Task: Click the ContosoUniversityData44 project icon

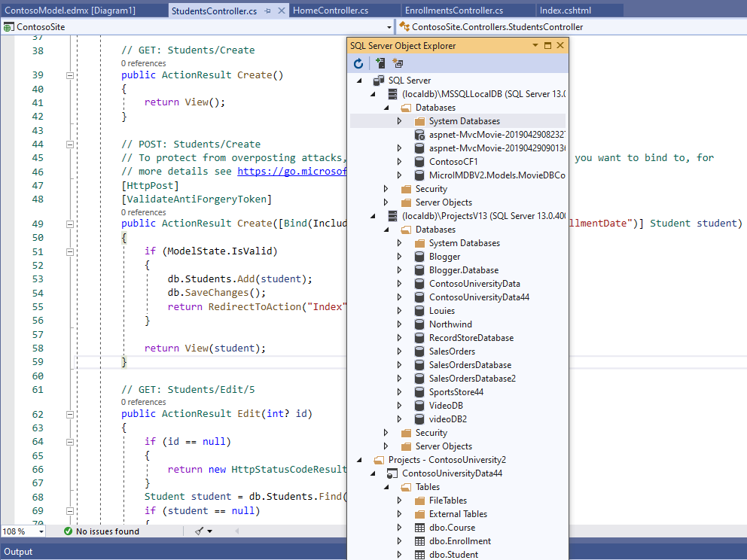Action: pyautogui.click(x=392, y=473)
